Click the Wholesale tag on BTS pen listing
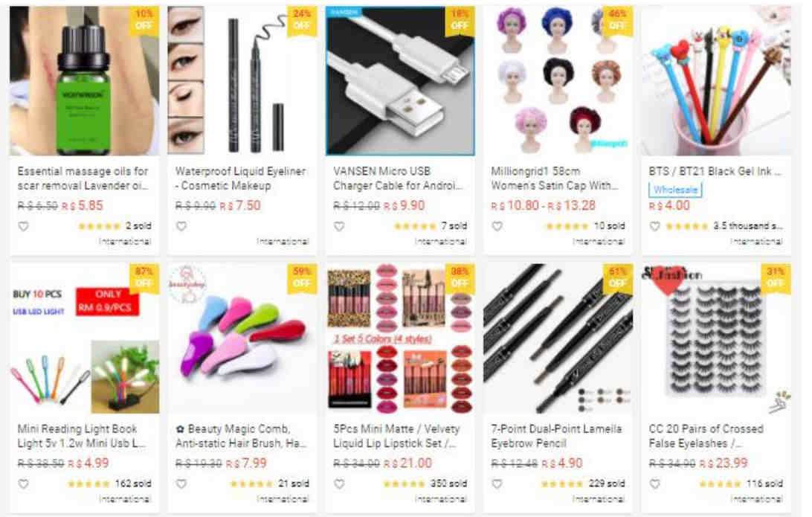Viewport: 812px width, 517px height. pyautogui.click(x=674, y=190)
